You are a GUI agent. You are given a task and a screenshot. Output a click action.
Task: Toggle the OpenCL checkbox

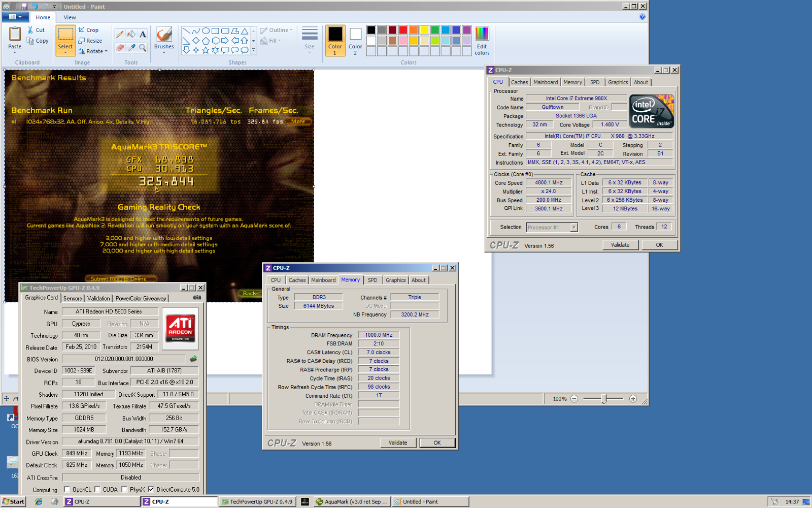point(67,489)
